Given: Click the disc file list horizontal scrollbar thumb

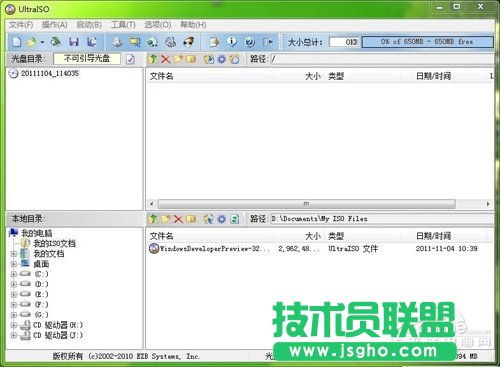Looking at the screenshot, I should (306, 204).
